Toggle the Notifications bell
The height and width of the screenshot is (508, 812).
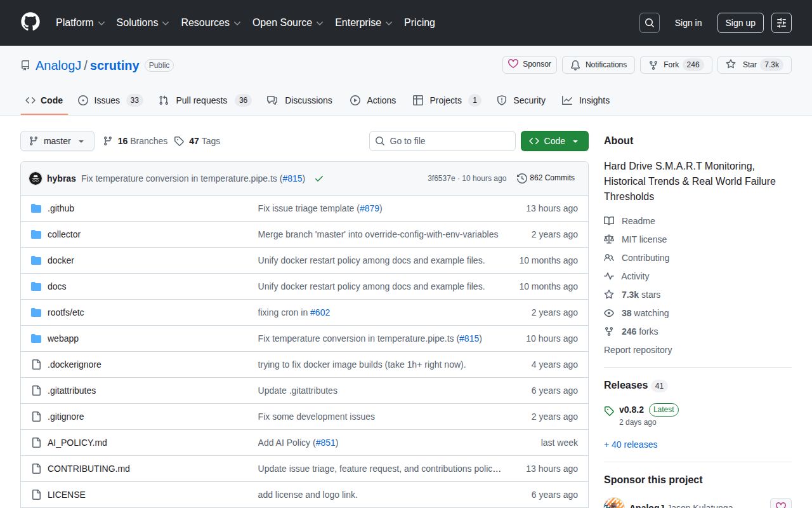(575, 64)
